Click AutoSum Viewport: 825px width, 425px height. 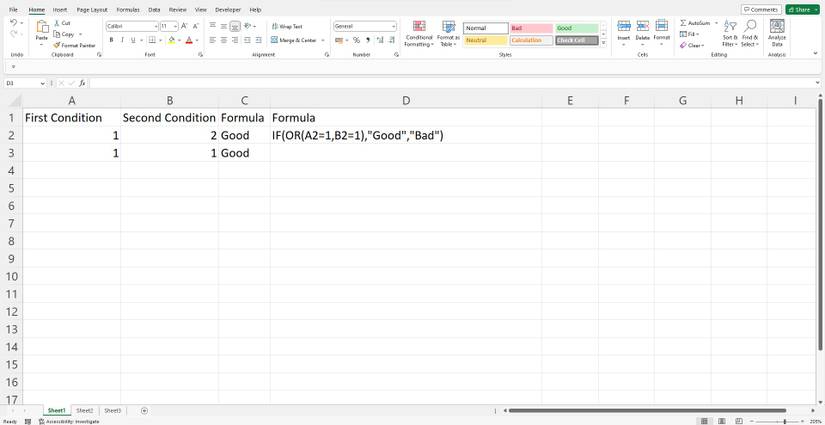(695, 23)
